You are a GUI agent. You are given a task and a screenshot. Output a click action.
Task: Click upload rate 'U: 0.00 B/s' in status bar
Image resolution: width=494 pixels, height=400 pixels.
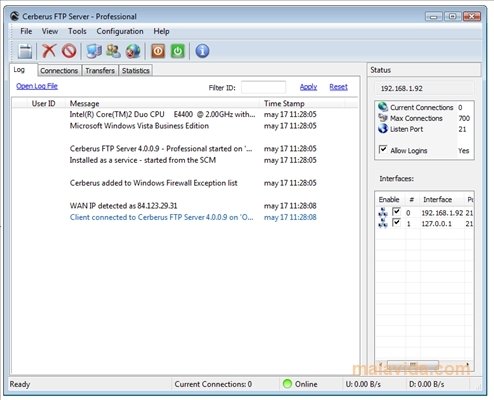(x=363, y=384)
